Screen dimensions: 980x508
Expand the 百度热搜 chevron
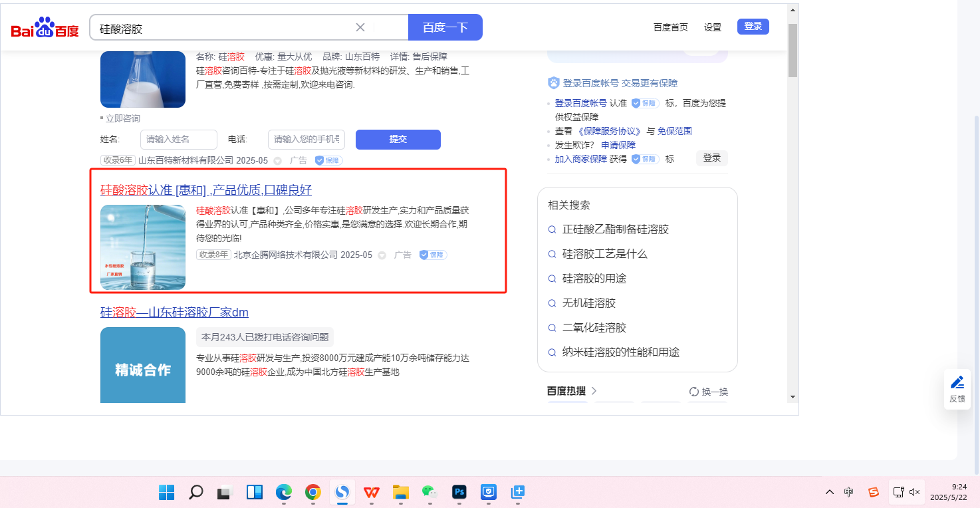pos(594,391)
